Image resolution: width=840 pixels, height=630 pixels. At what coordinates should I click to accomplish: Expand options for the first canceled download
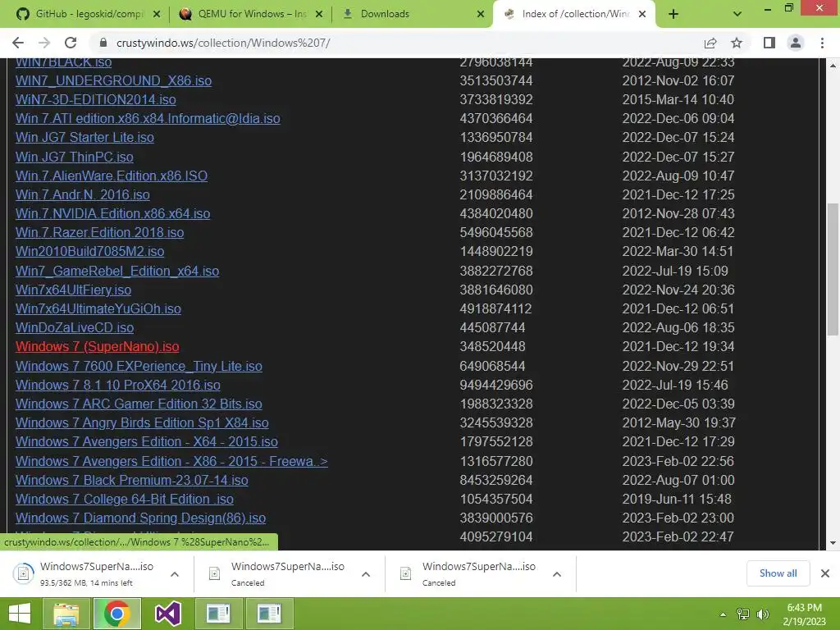click(x=366, y=574)
